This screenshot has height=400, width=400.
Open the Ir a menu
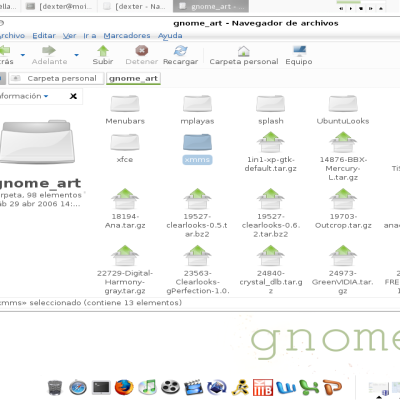click(x=90, y=35)
